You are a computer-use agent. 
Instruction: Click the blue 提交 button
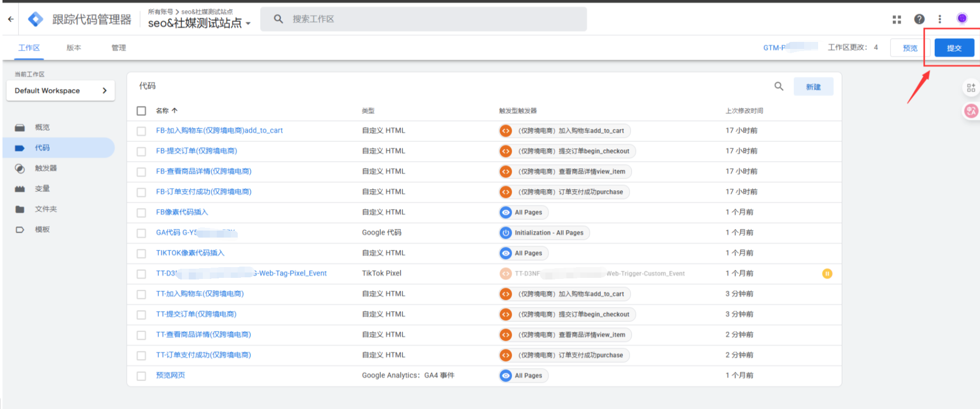954,48
